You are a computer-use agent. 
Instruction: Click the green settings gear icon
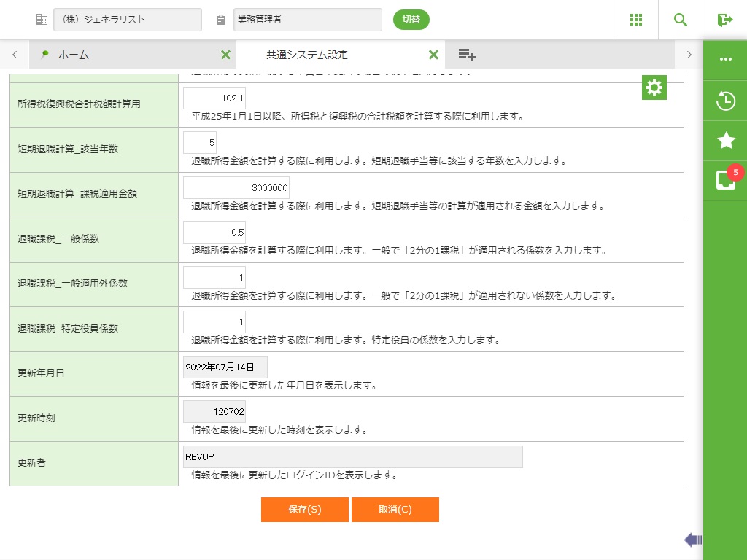click(x=654, y=88)
